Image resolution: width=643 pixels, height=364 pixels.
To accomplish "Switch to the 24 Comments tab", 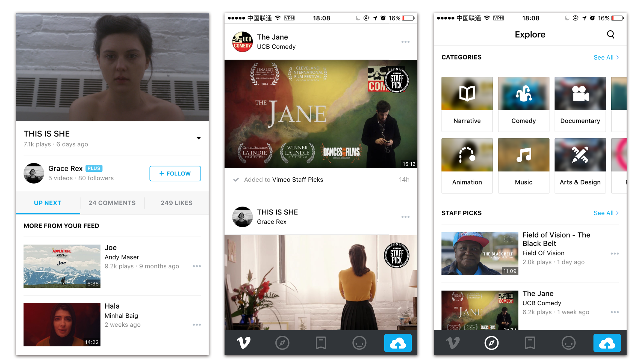I will pos(112,203).
